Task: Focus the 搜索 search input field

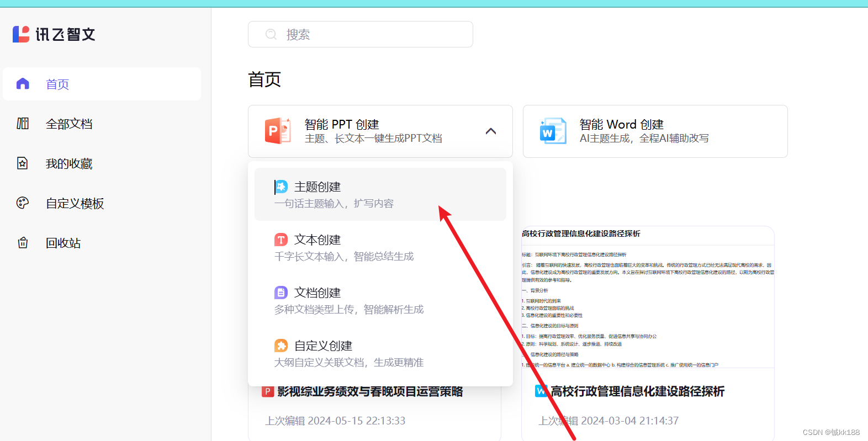Action: (361, 34)
